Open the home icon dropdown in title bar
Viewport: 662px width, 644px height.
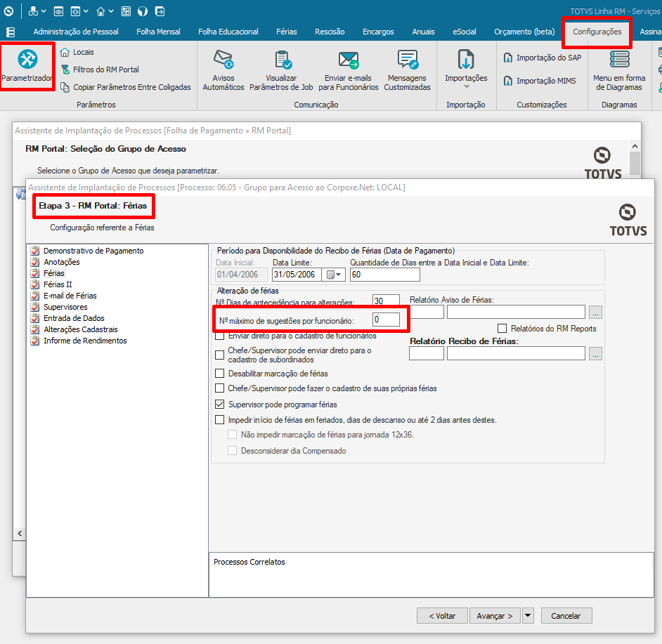[110, 11]
